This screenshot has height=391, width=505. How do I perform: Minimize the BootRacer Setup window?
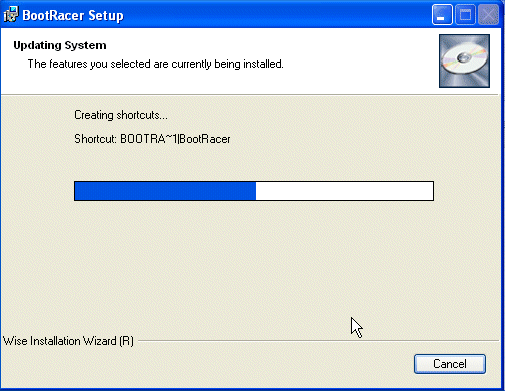click(442, 15)
